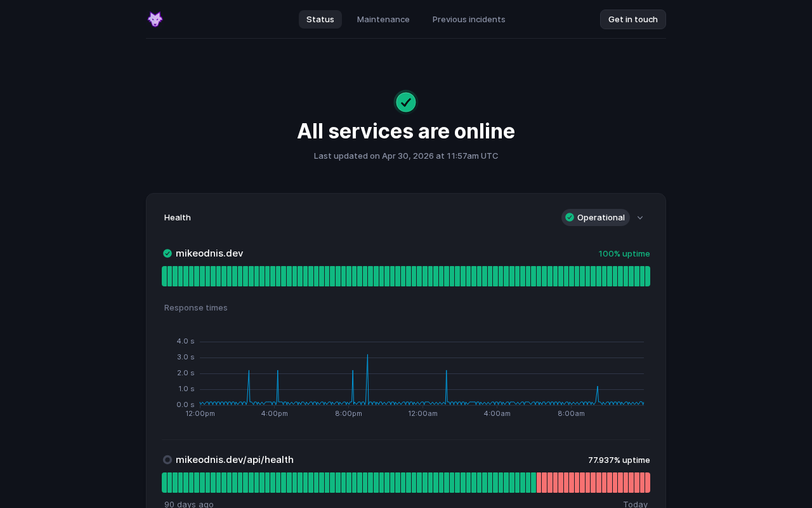
Task: Switch to the Status tab
Action: tap(320, 19)
